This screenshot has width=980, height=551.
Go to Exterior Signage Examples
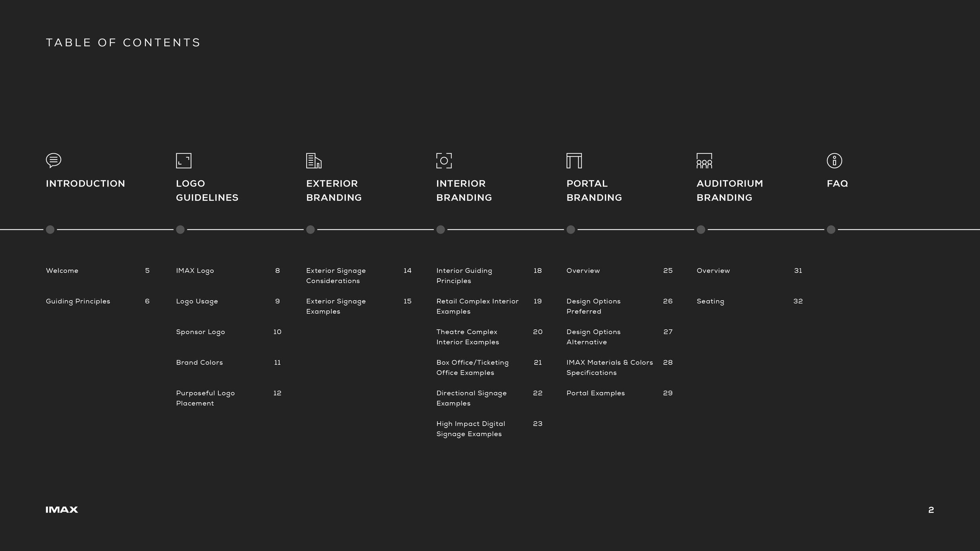[x=336, y=306]
